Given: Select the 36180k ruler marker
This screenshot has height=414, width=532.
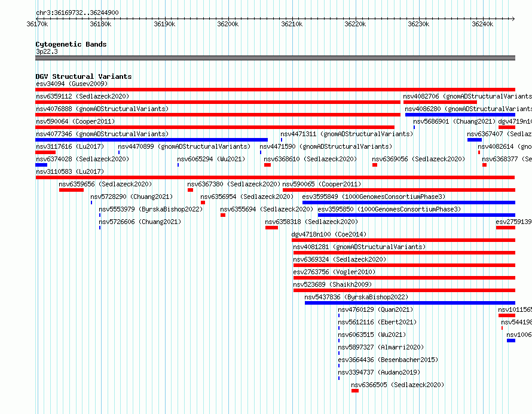Looking at the screenshot, I should click(101, 24).
